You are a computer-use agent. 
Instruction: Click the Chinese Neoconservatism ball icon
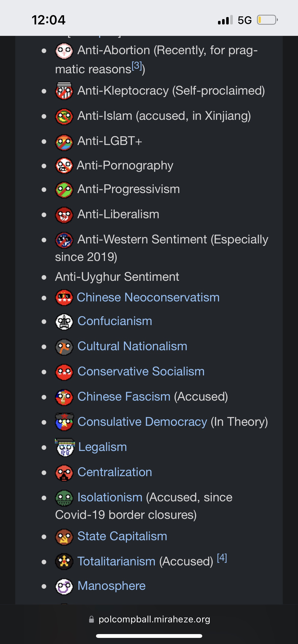tap(64, 298)
